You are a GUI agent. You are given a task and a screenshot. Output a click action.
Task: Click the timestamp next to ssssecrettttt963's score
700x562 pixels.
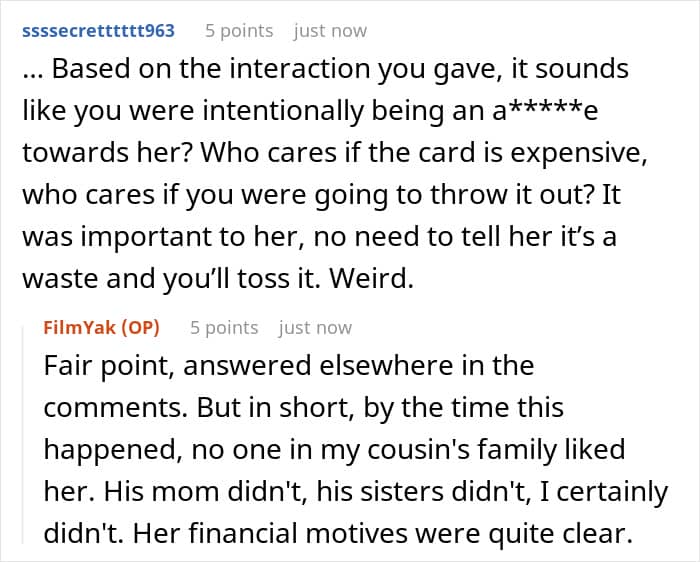(328, 31)
